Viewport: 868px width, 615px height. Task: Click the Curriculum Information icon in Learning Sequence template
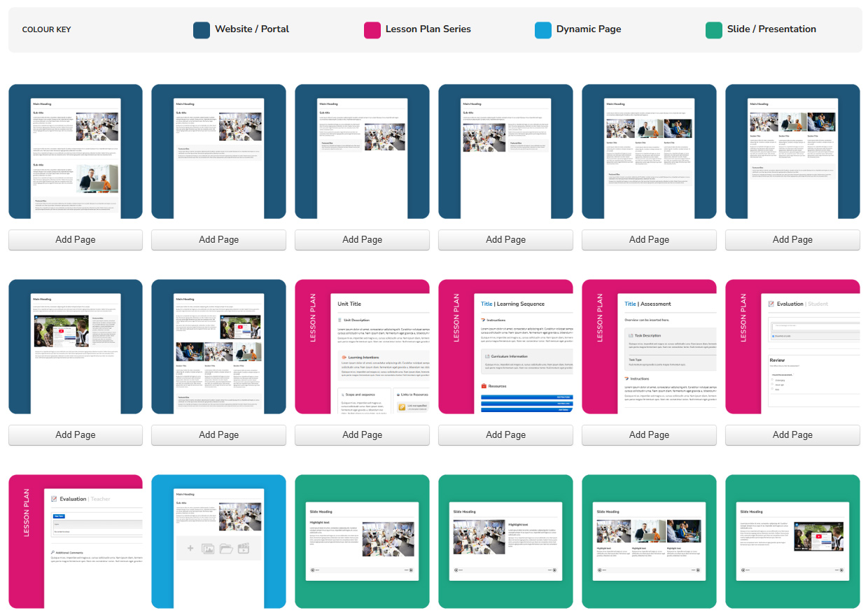point(487,356)
